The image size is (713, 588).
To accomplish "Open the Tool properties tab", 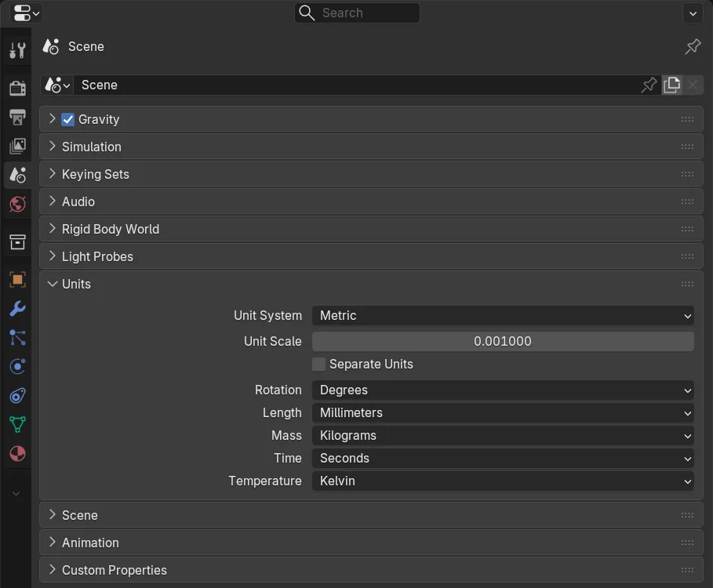I will click(x=17, y=50).
